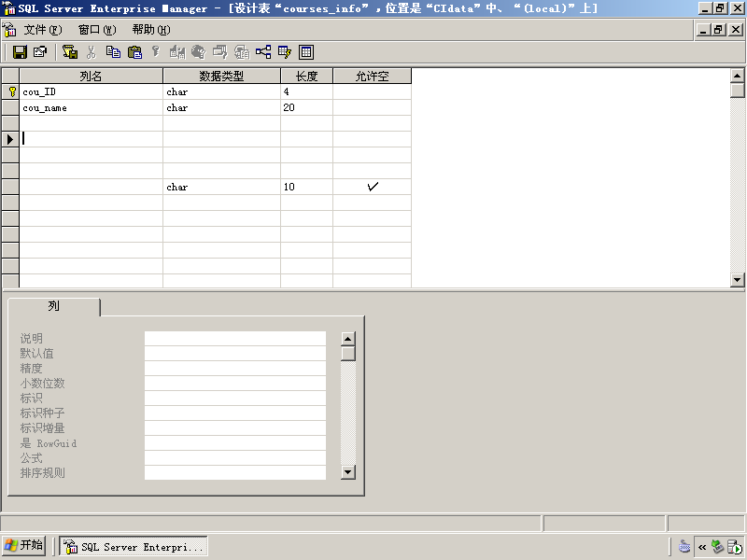Click properties panel scroll down arrow
This screenshot has width=747, height=560.
click(x=348, y=472)
